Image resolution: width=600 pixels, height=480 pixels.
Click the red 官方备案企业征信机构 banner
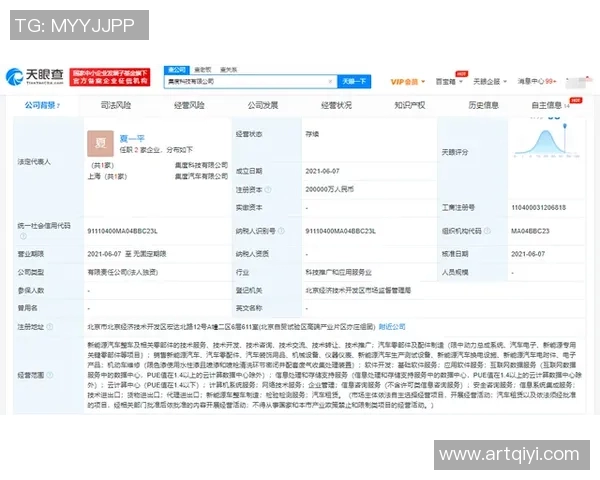point(110,77)
